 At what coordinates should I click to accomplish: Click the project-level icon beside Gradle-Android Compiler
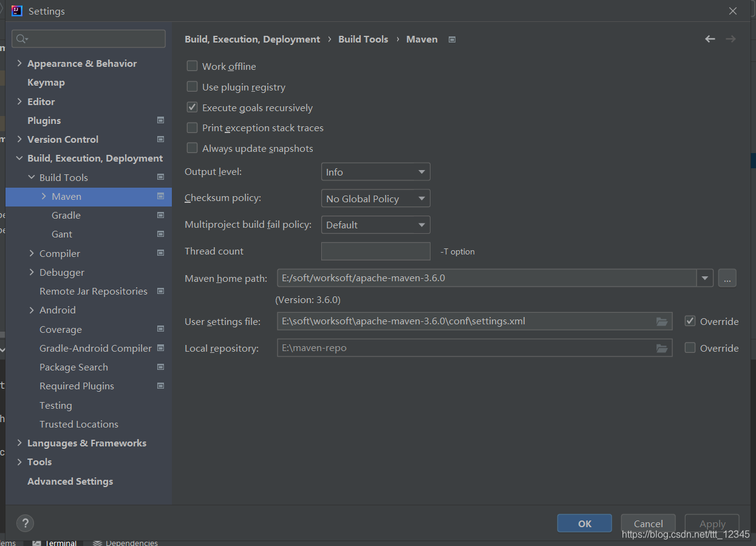(x=160, y=348)
